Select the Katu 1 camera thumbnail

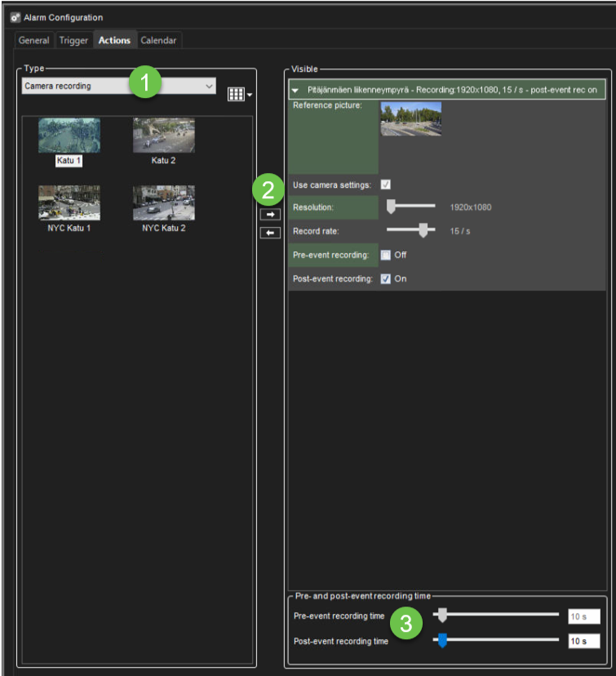coord(69,136)
